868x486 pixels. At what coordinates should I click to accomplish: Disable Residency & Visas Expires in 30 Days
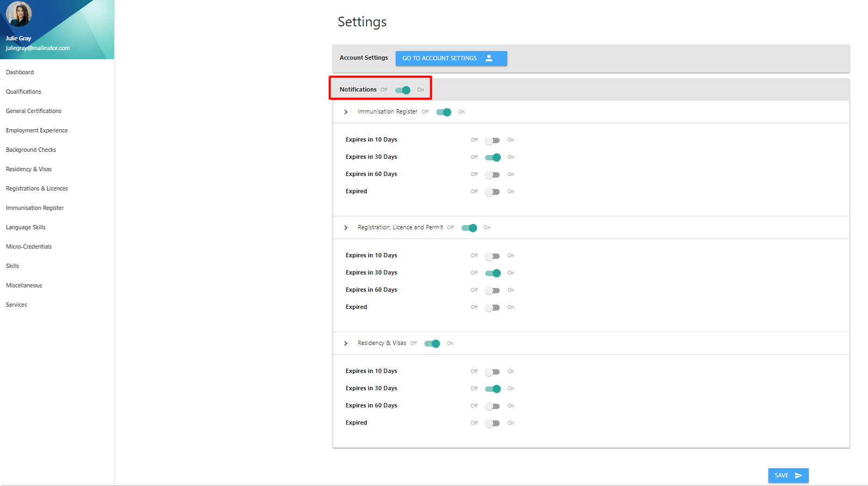click(x=493, y=389)
